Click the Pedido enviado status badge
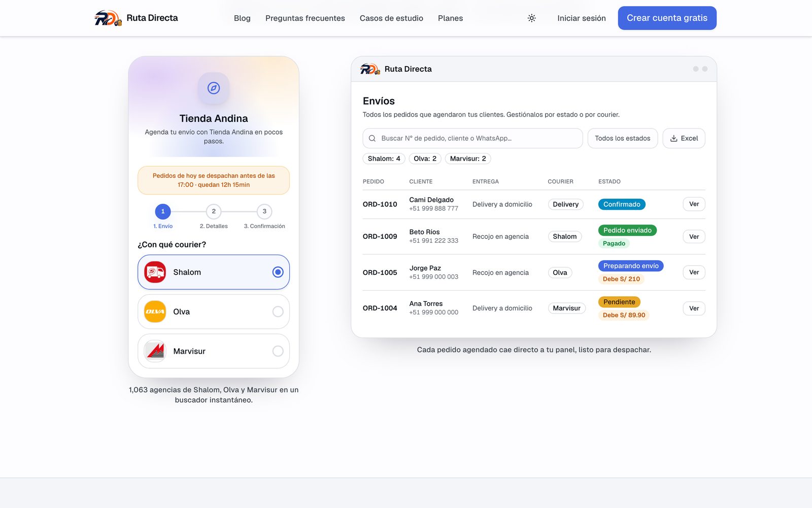The height and width of the screenshot is (508, 812). (627, 230)
